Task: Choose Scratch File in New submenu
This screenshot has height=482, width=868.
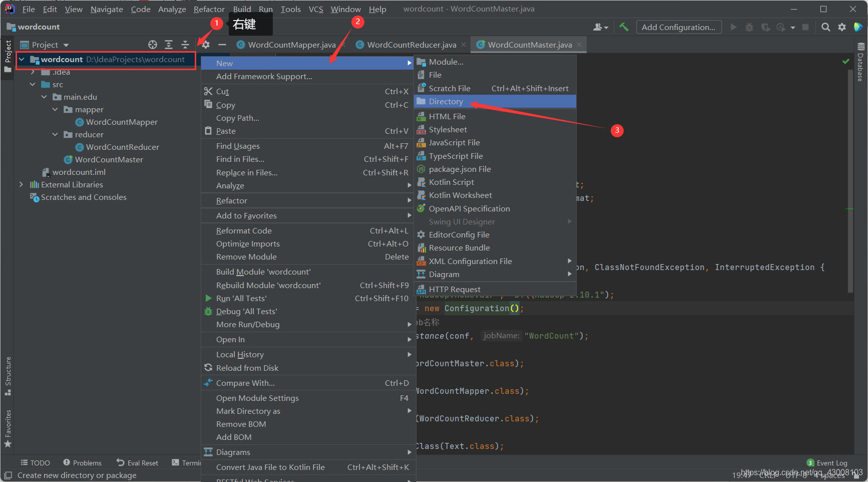Action: pyautogui.click(x=496, y=88)
